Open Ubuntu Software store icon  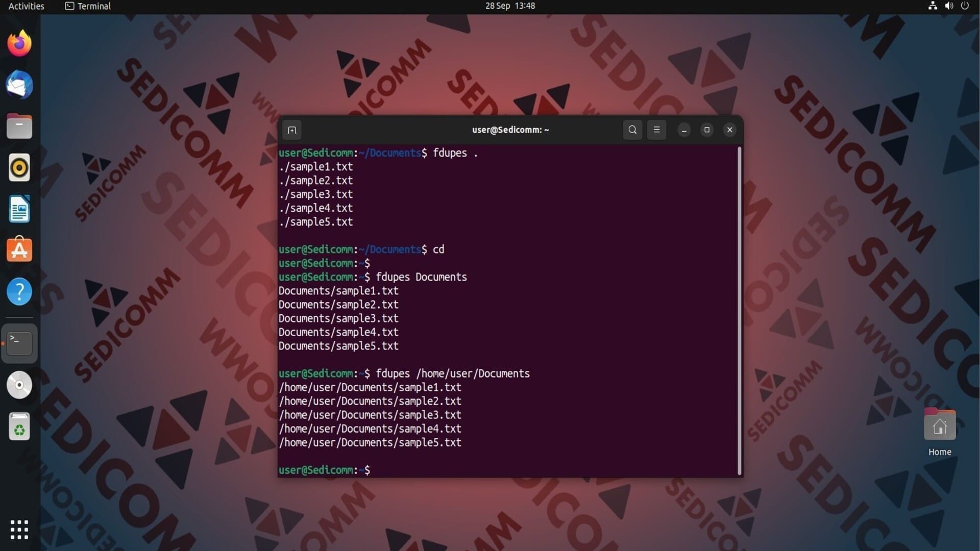pos(19,250)
